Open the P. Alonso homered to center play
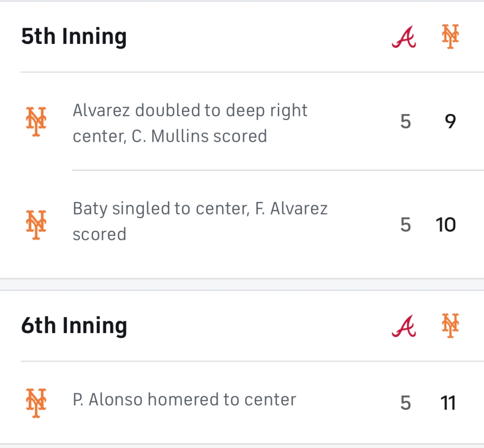The width and height of the screenshot is (484, 448). (x=184, y=400)
